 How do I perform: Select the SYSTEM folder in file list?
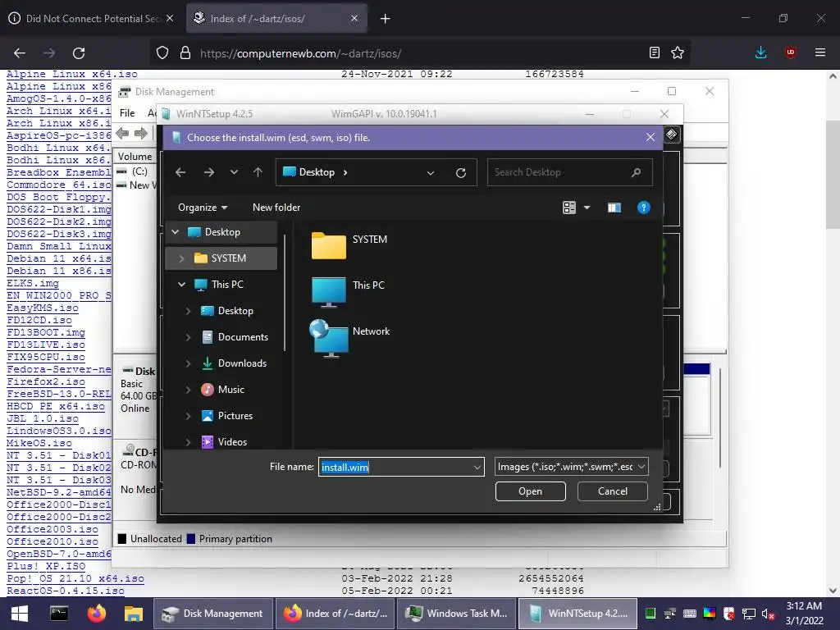point(349,246)
